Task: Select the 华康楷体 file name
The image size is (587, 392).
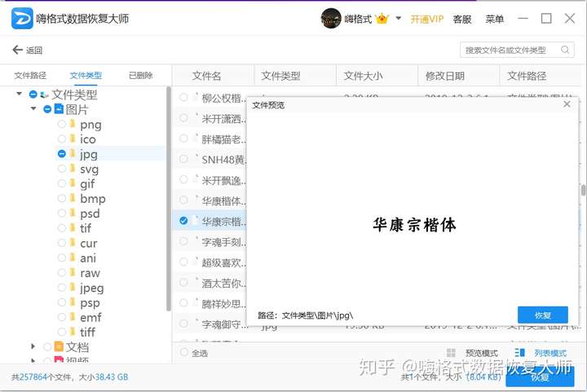Action: tap(224, 201)
